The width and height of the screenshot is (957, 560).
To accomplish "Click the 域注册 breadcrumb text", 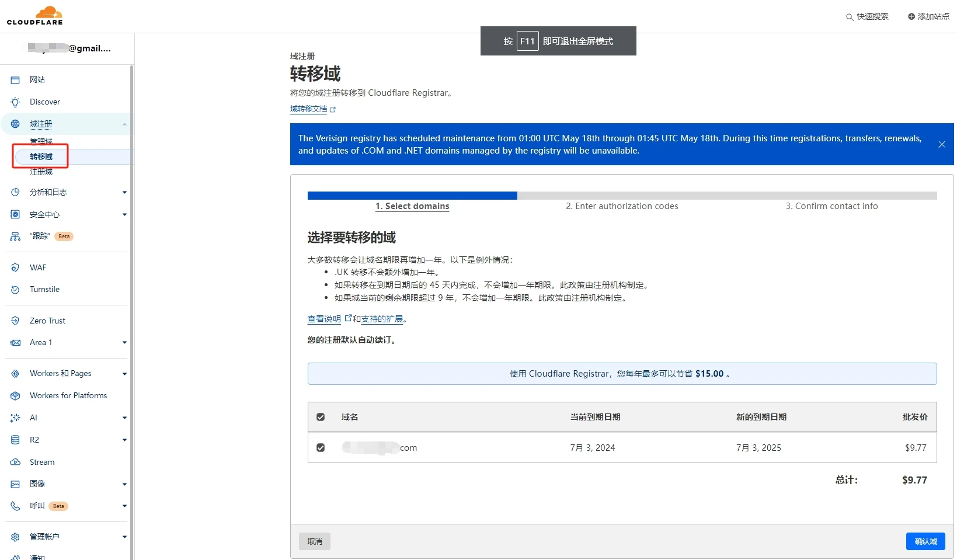I will [302, 56].
